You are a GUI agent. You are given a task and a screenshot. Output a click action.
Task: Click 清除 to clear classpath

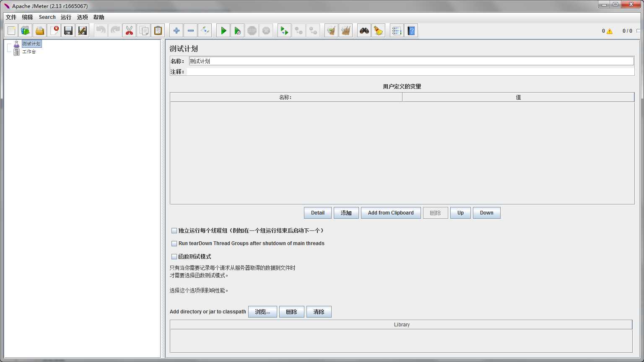pyautogui.click(x=319, y=312)
